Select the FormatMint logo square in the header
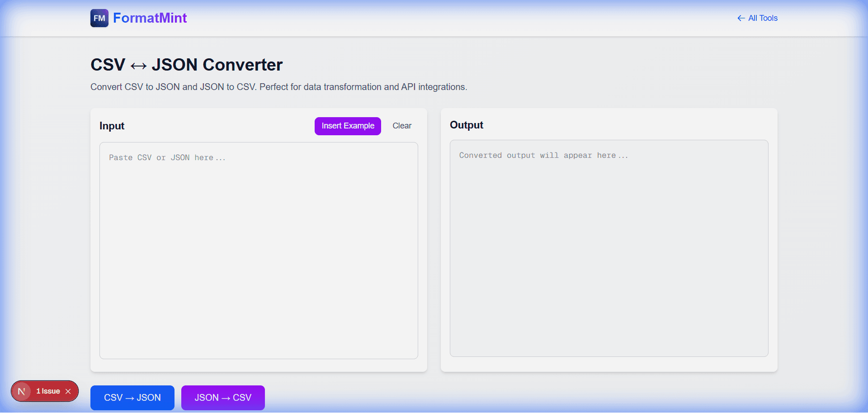The width and height of the screenshot is (868, 413). point(99,18)
